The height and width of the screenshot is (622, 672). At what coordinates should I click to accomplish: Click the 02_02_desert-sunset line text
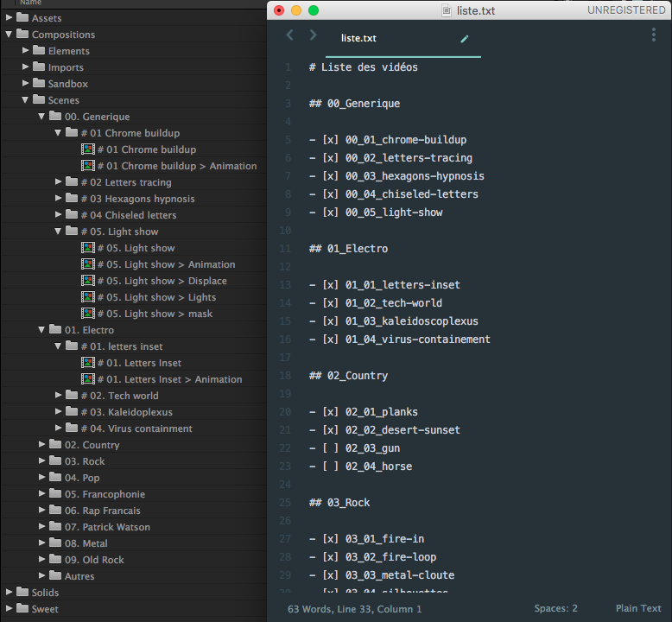click(x=403, y=430)
